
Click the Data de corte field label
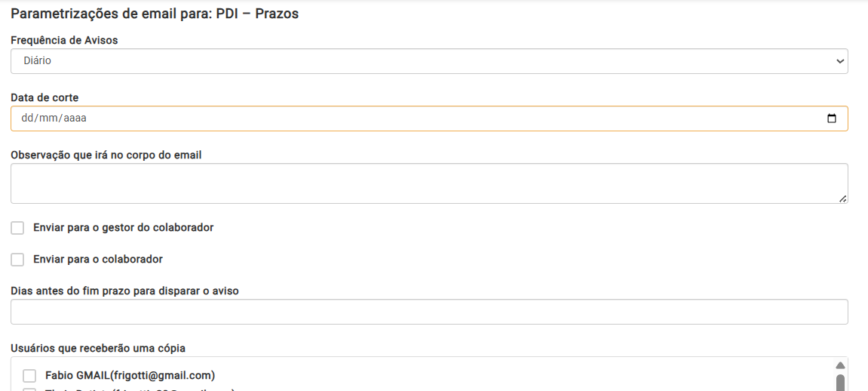pyautogui.click(x=44, y=97)
